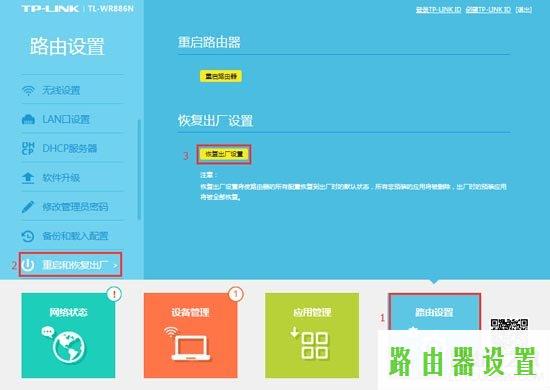Click the QR code image
The width and height of the screenshot is (550, 390).
[x=509, y=324]
